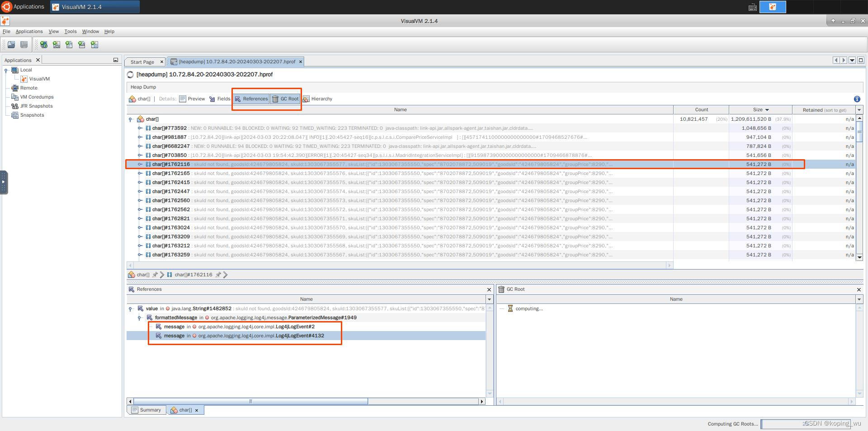This screenshot has width=868, height=431.
Task: Click the Add JMX Connection toolbar icon
Action: point(56,44)
